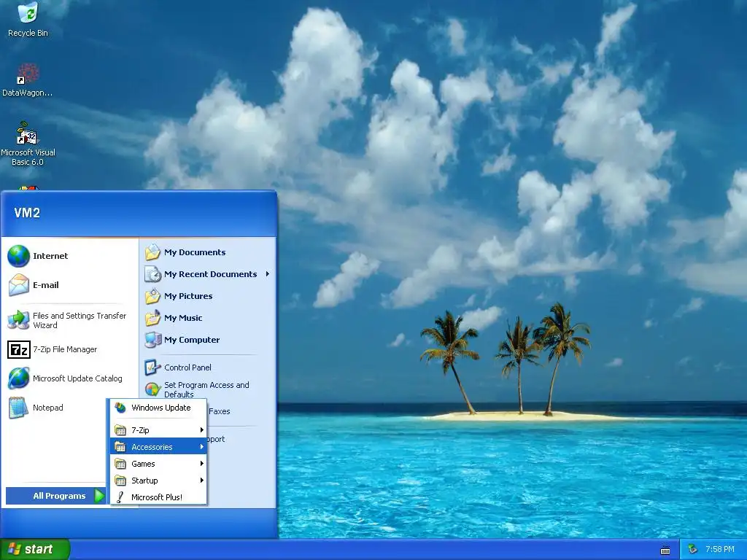747x560 pixels.
Task: Click the My Music folder icon
Action: 152,318
